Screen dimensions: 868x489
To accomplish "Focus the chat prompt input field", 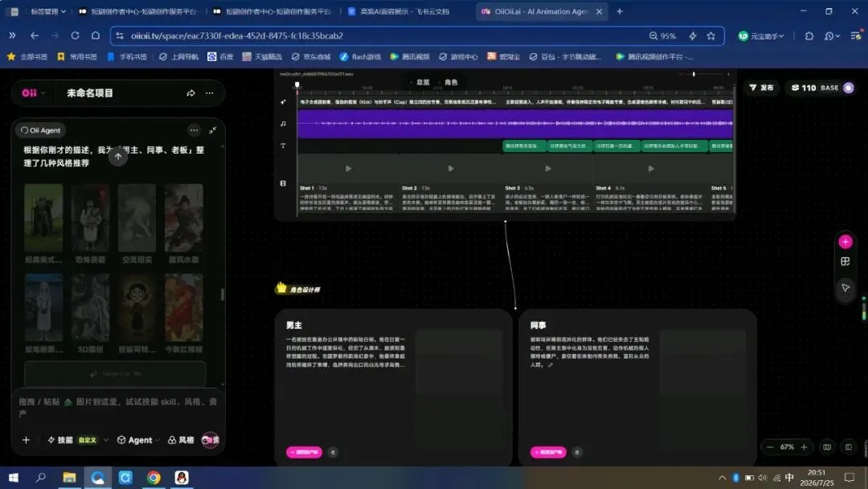I will 117,407.
